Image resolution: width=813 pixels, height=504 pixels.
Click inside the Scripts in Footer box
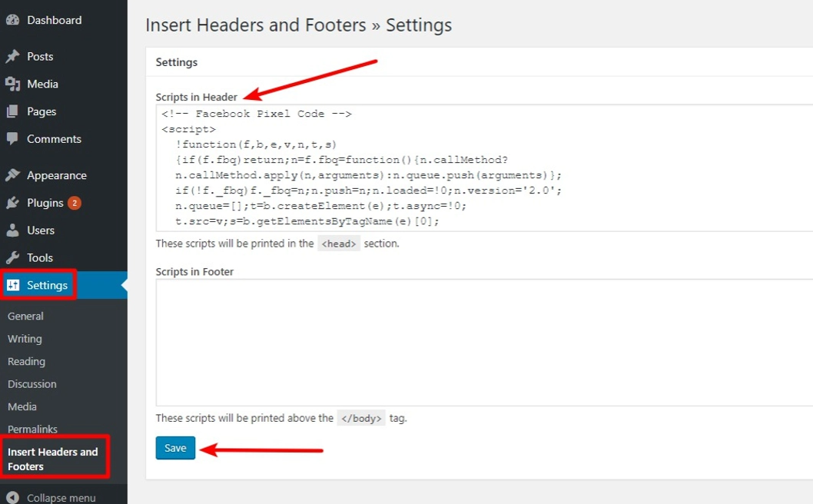484,342
